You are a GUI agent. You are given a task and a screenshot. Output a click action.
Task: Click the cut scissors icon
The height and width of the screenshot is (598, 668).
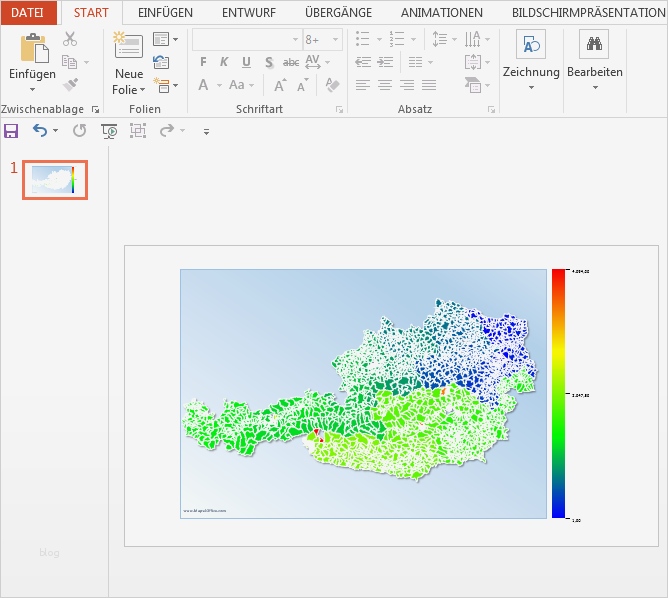point(70,39)
